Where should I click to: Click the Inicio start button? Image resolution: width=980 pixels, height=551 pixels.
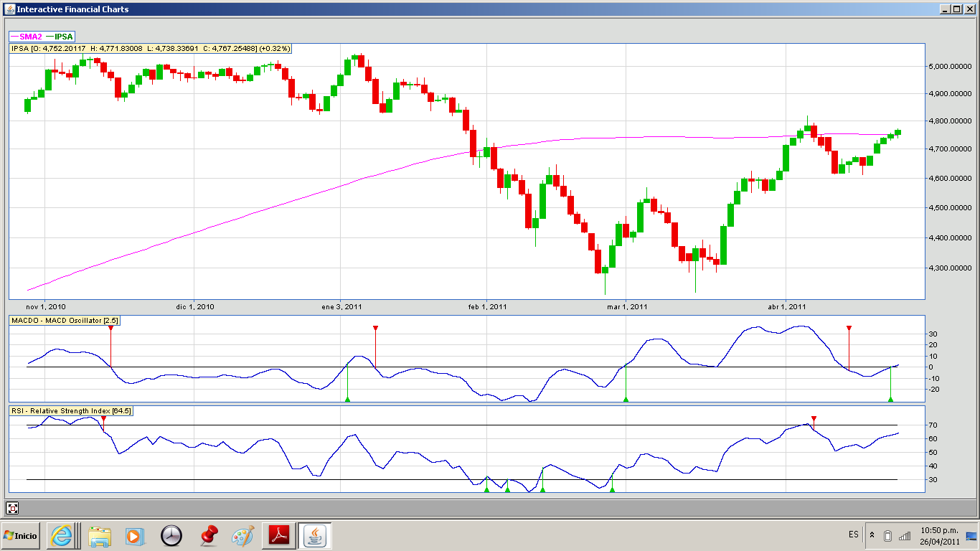[x=21, y=535]
